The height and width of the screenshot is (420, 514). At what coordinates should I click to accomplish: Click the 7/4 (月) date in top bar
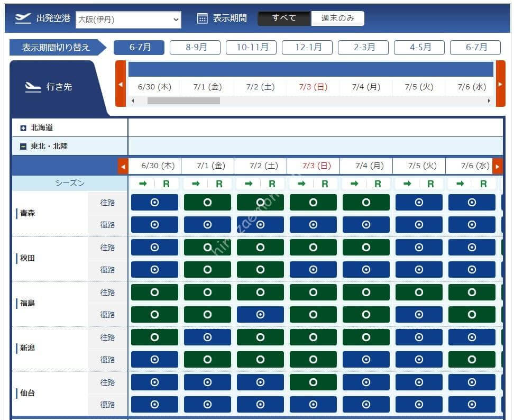tap(366, 87)
